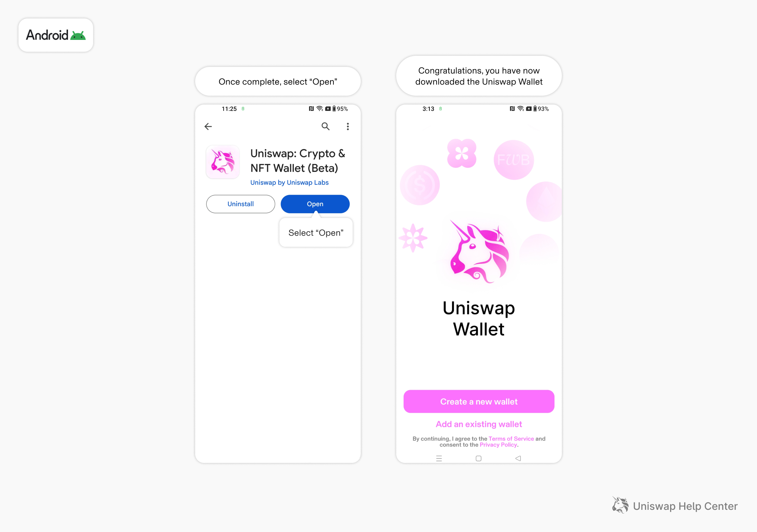
Task: Tap the 'Open' button in Play Store
Action: [315, 204]
